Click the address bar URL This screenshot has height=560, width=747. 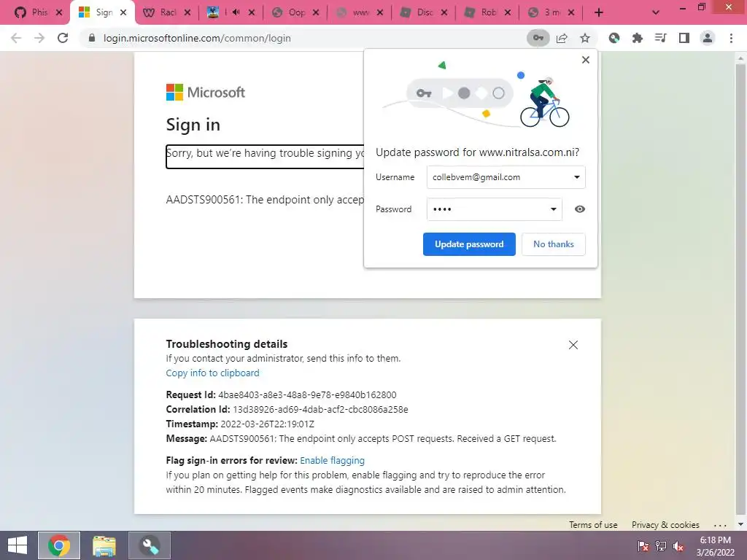[197, 38]
